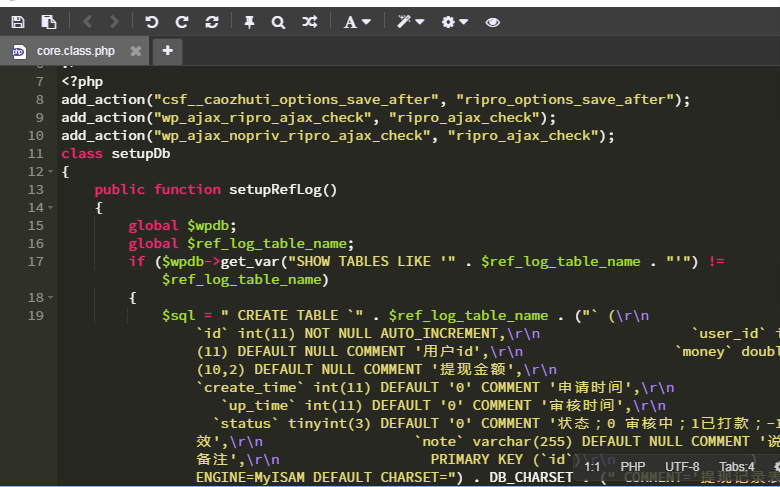Open the magic wand tools dropdown
The image size is (780, 487).
pyautogui.click(x=410, y=22)
